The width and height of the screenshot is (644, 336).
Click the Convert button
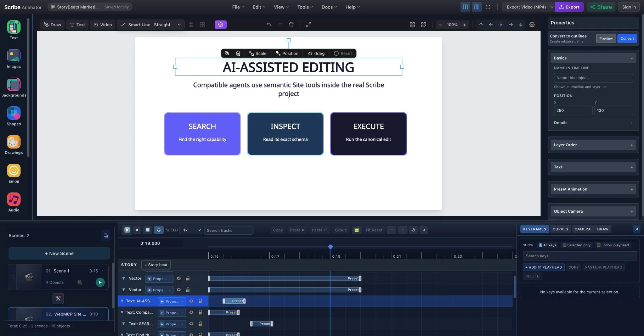click(x=627, y=38)
